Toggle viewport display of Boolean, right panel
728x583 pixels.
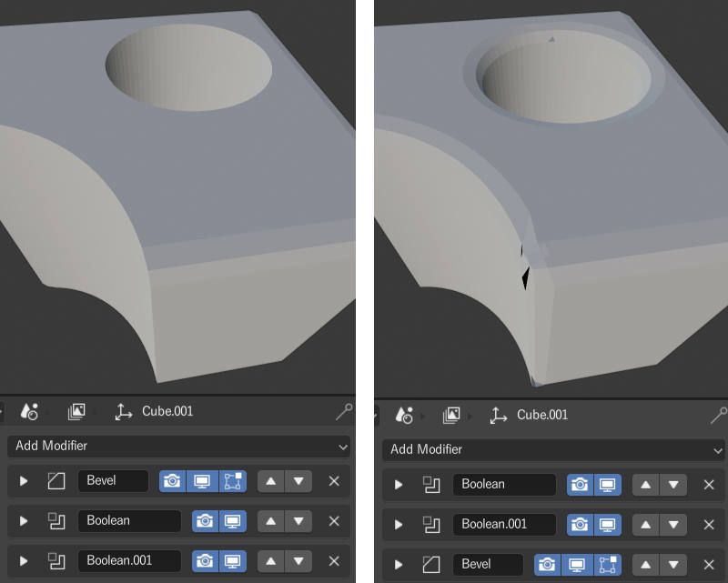(x=608, y=485)
